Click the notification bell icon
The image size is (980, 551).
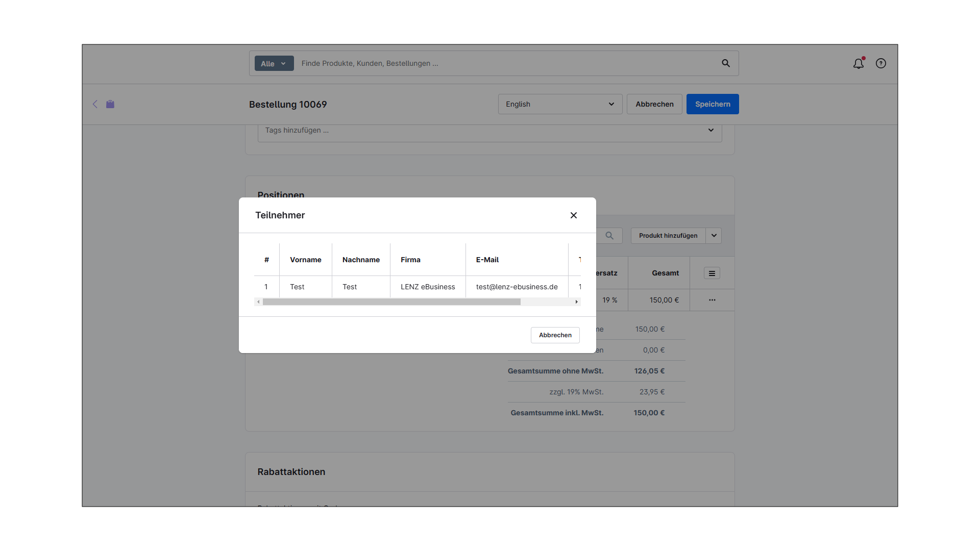click(859, 63)
